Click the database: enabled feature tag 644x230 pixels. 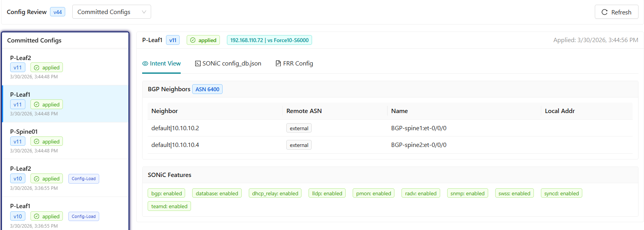point(217,193)
